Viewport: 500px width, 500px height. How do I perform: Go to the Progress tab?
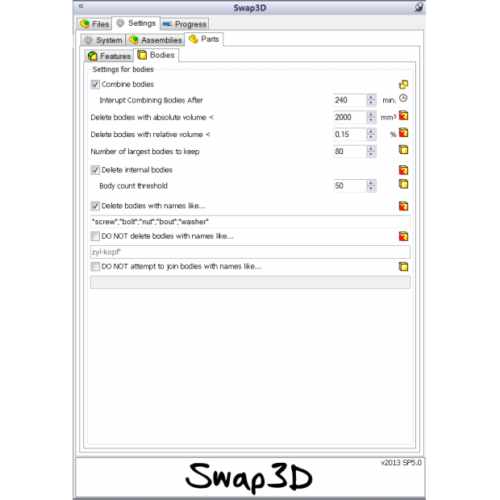(x=185, y=24)
